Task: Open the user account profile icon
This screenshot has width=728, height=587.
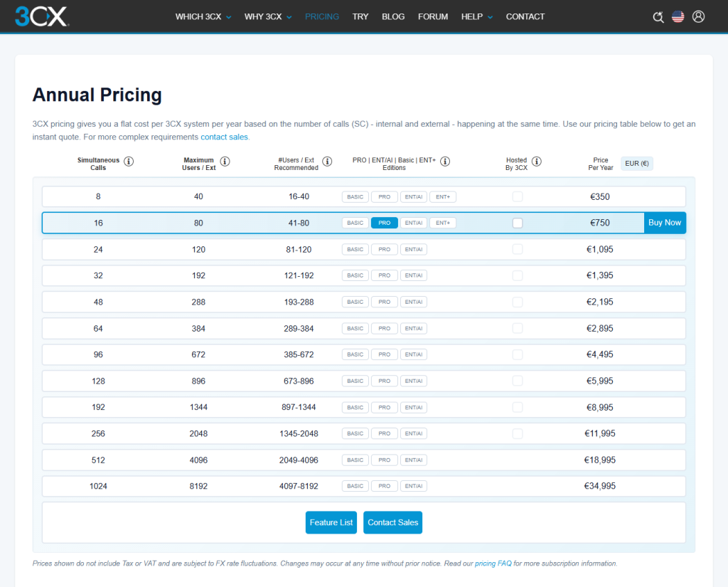Action: 698,16
